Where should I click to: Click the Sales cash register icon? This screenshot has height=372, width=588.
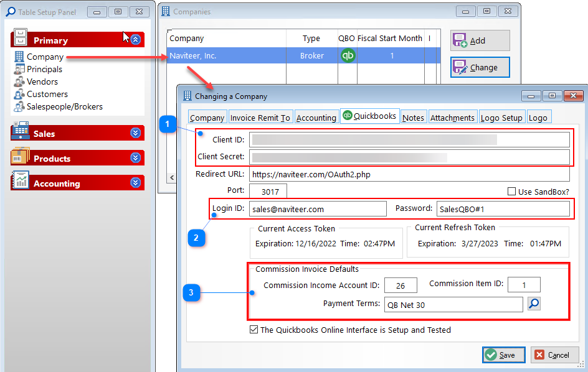(x=21, y=131)
